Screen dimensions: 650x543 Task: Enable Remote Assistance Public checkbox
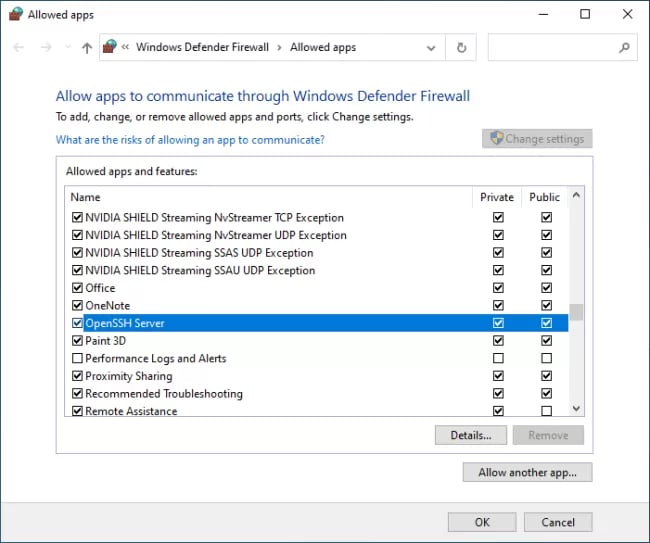pyautogui.click(x=546, y=411)
